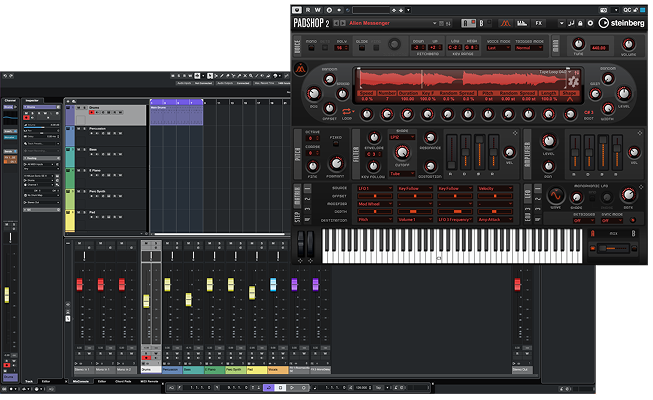Click the redo arrow in Cubase toolbar
This screenshot has height=400, width=653.
[11, 76]
